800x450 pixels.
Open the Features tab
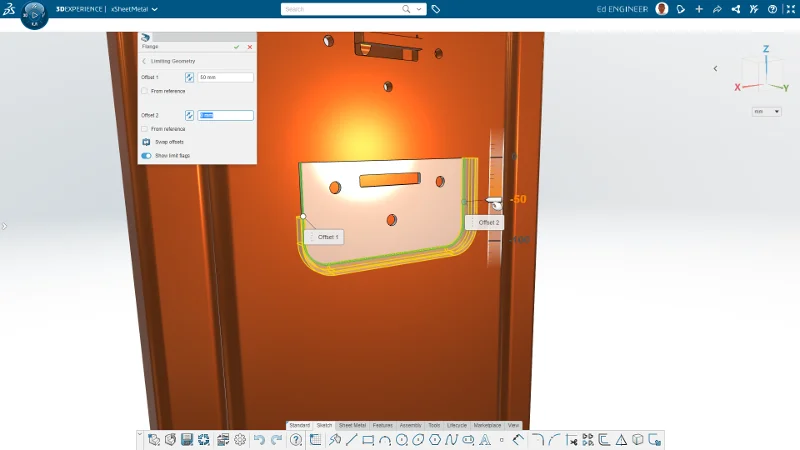point(383,425)
